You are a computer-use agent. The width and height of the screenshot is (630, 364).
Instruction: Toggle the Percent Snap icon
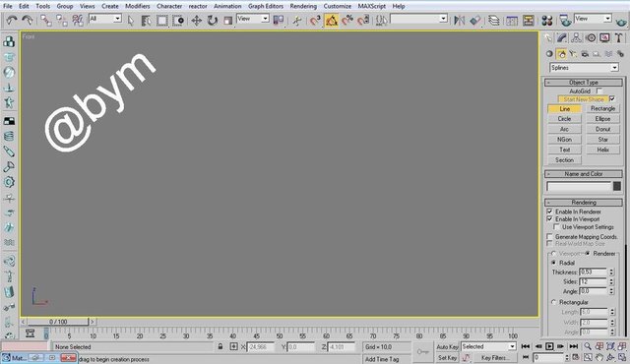[347, 20]
